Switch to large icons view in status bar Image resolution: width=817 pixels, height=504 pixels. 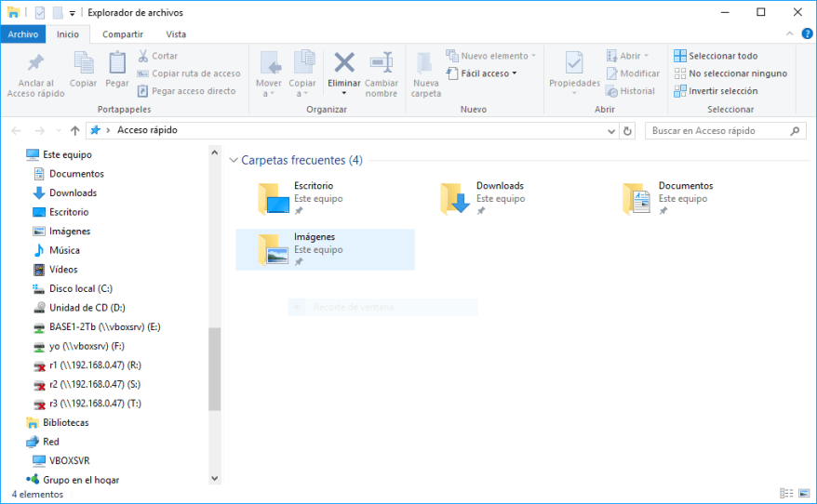click(804, 494)
